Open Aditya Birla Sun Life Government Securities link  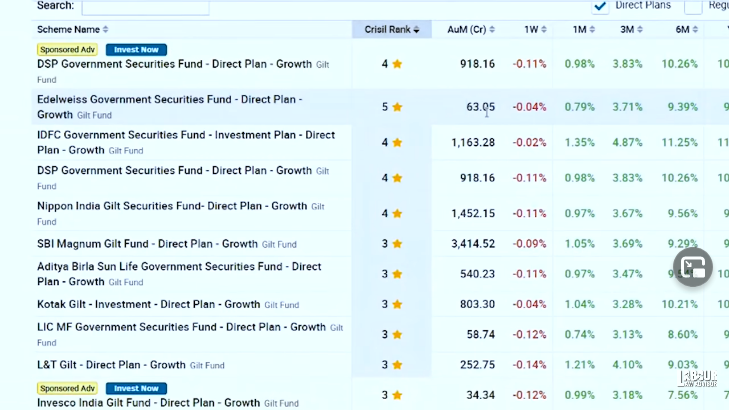pyautogui.click(x=179, y=274)
